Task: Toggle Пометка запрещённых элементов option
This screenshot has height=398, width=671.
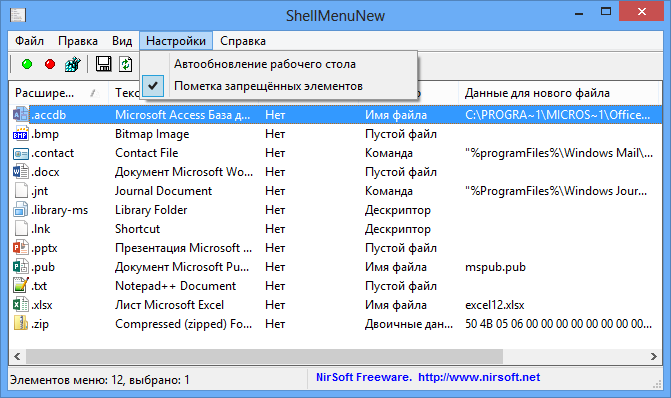Action: (x=279, y=86)
